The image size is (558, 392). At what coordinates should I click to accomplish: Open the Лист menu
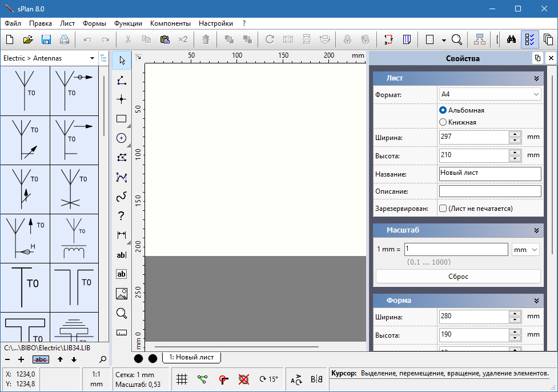coord(67,23)
